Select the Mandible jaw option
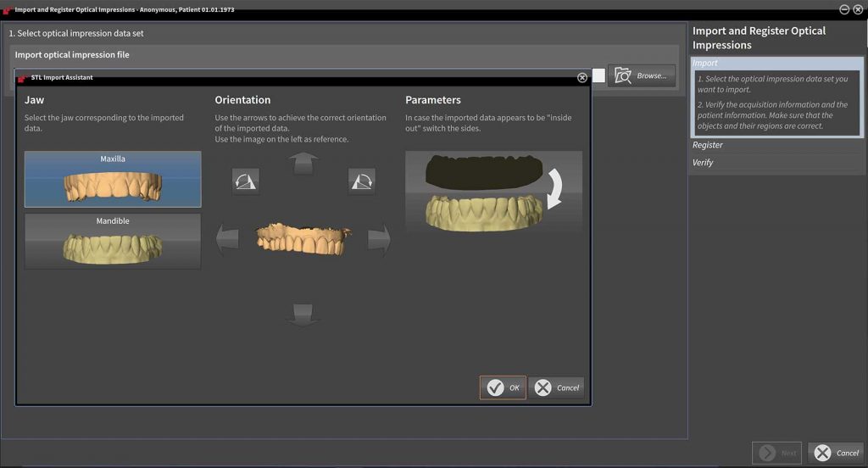Screen dimensions: 868x468 [113, 241]
